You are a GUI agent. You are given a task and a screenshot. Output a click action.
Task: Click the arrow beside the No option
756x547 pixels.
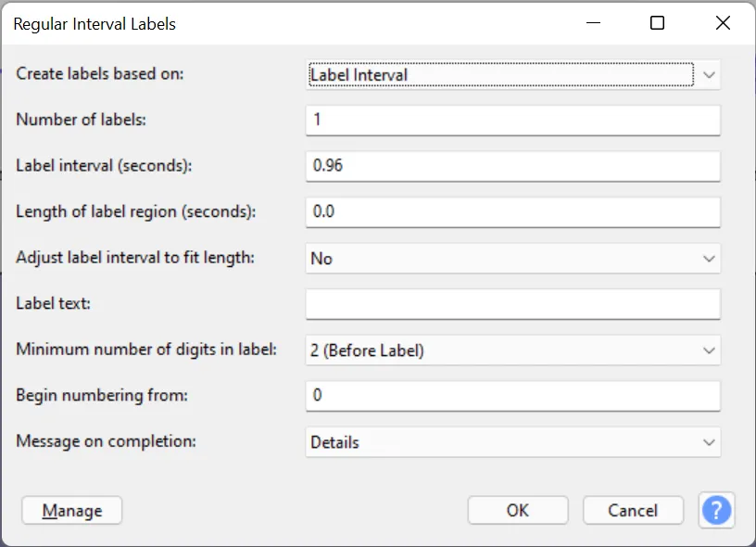point(710,259)
